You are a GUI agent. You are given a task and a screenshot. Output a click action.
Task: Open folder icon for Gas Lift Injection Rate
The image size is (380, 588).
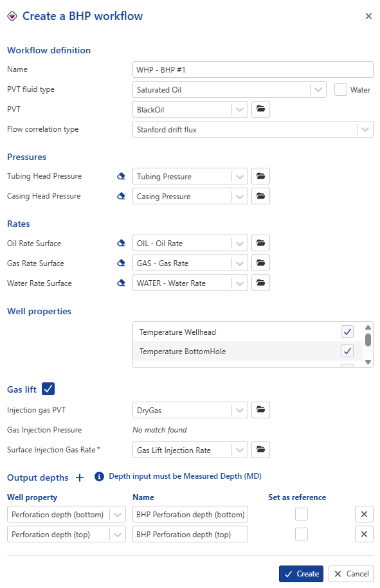[x=260, y=449]
